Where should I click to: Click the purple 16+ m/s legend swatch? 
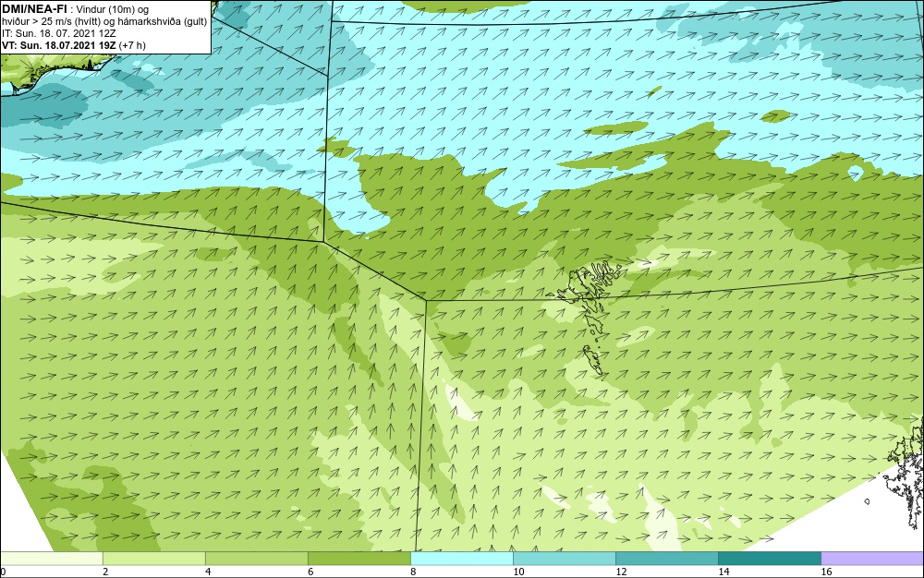coord(872,559)
